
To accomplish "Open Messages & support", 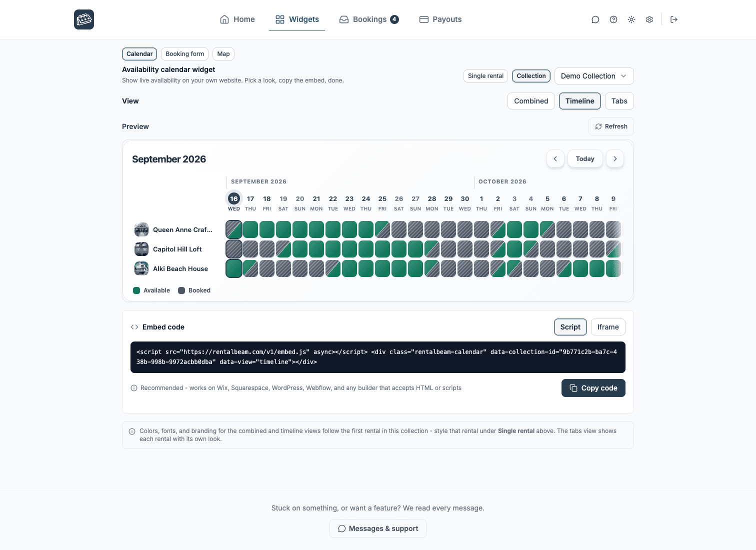I will point(378,528).
